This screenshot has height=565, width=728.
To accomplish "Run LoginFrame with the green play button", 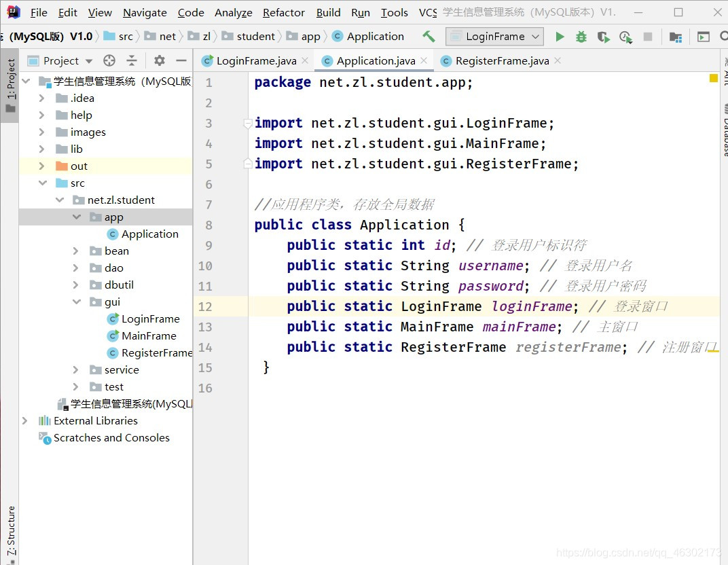I will click(x=560, y=36).
